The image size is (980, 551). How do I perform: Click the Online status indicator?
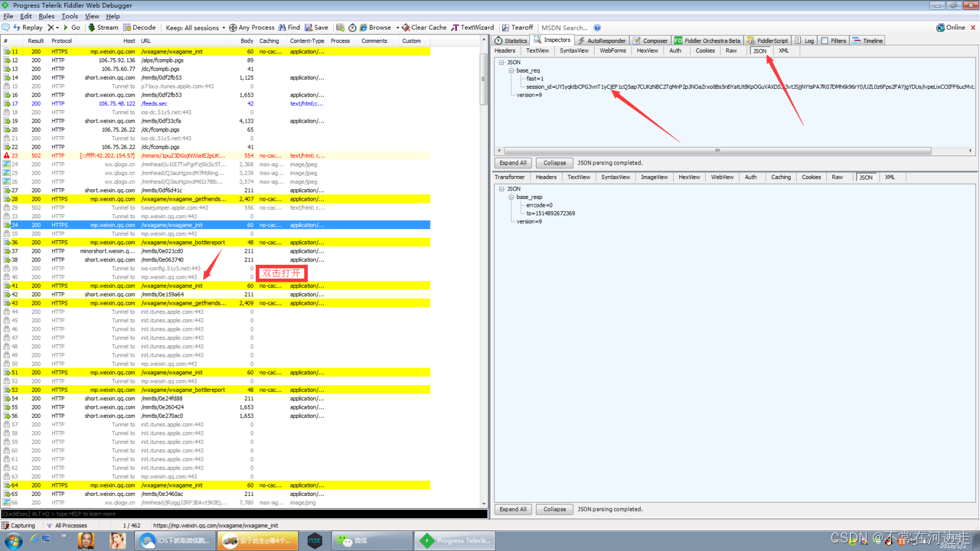pyautogui.click(x=950, y=27)
